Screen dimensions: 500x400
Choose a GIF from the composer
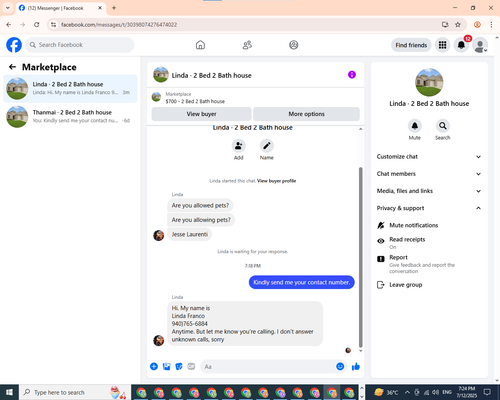pyautogui.click(x=191, y=367)
